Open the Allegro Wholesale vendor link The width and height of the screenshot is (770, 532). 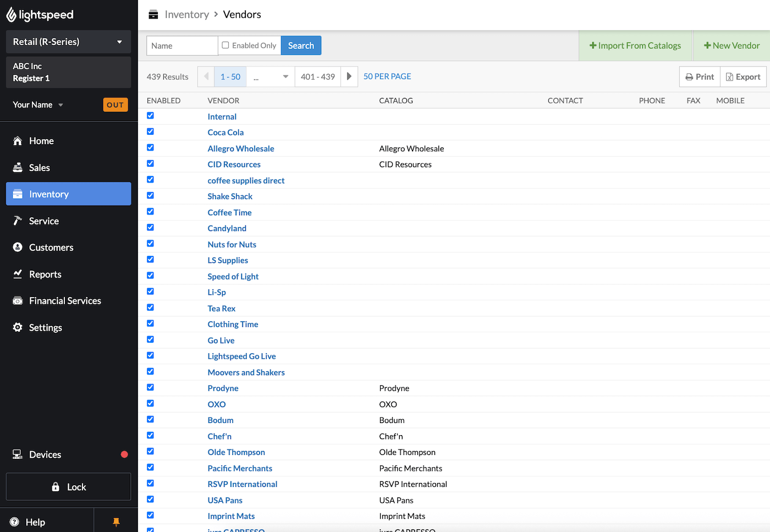click(x=241, y=148)
